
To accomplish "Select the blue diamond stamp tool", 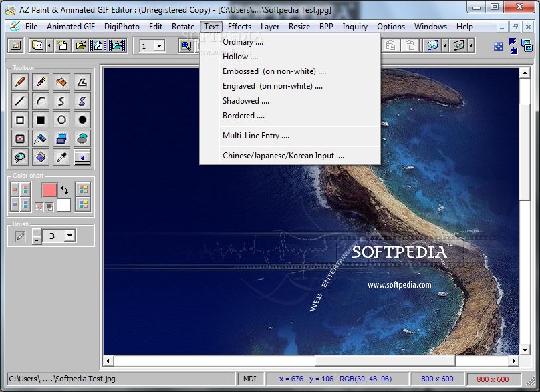I will tap(41, 158).
